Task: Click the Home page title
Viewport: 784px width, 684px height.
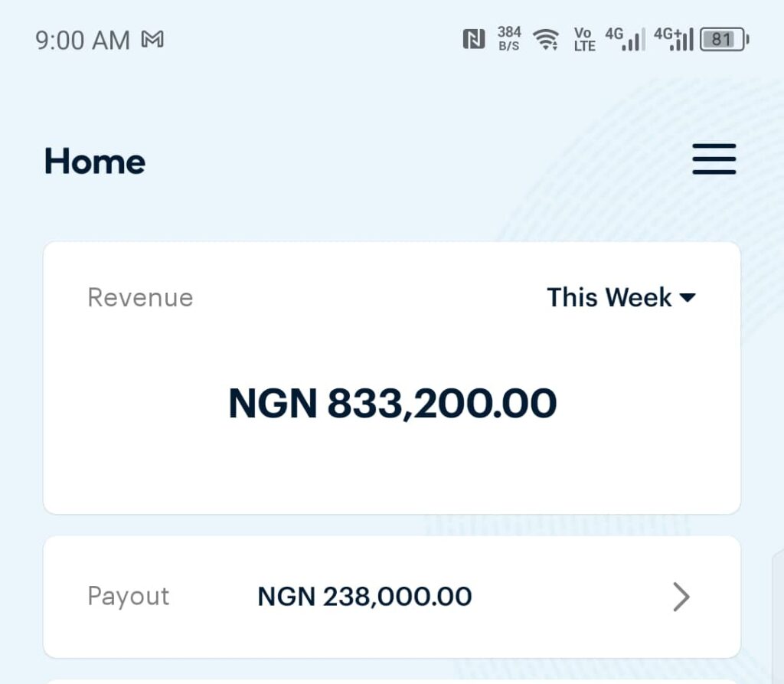Action: click(95, 162)
